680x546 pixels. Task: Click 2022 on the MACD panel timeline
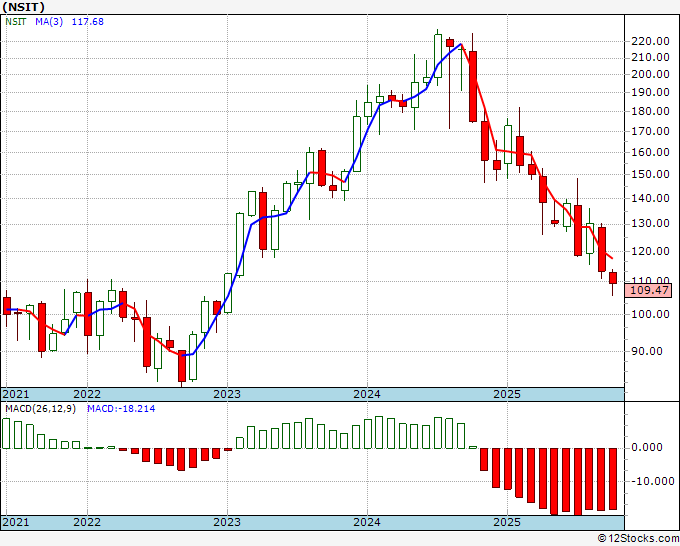87,522
